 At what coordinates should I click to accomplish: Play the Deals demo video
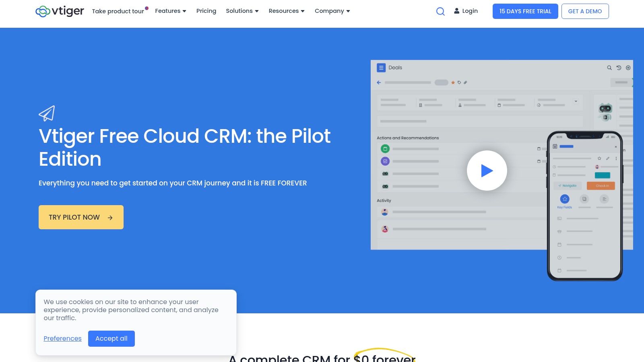pos(487,171)
